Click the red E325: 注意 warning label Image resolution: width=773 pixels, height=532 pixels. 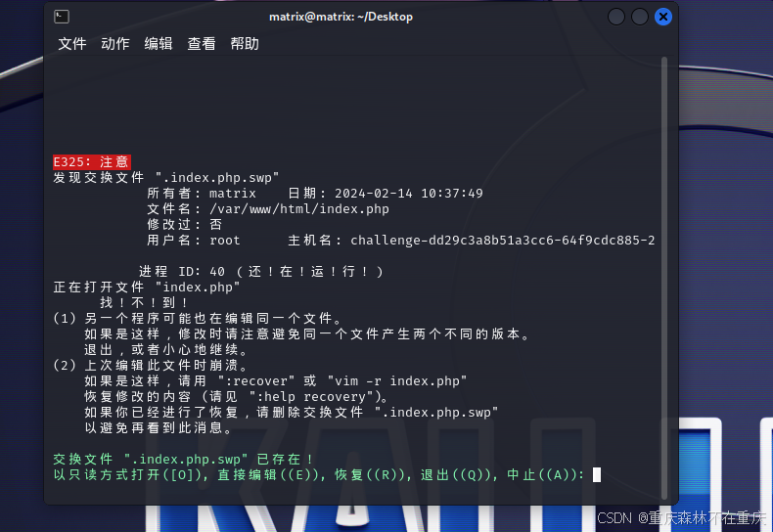coord(92,162)
